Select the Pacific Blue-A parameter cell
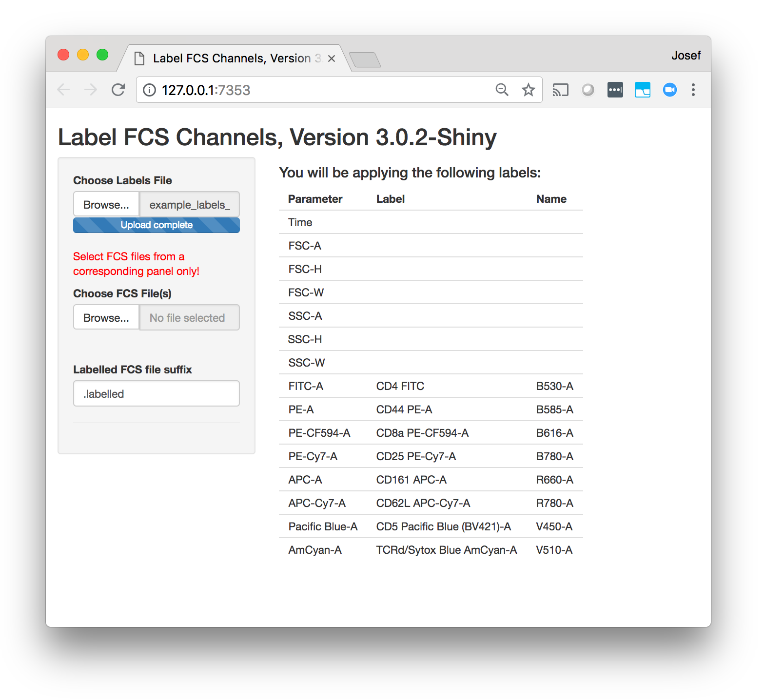This screenshot has width=784, height=700. coord(323,526)
